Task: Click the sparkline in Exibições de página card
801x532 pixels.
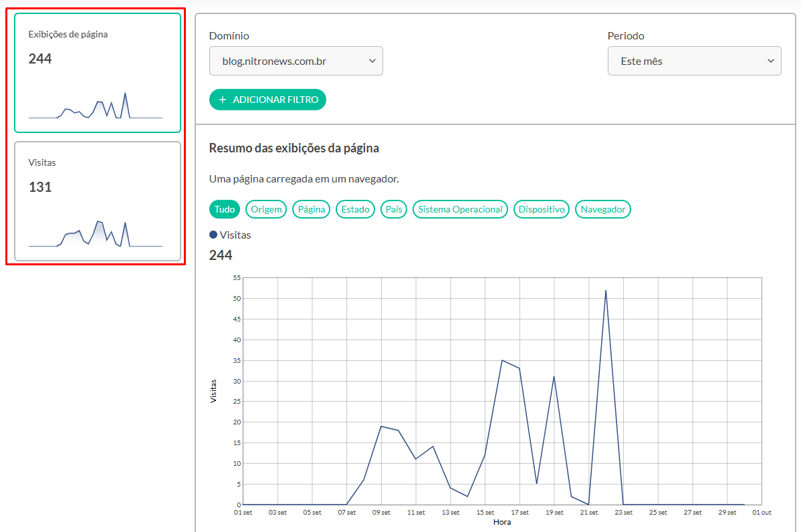Action: pyautogui.click(x=96, y=107)
